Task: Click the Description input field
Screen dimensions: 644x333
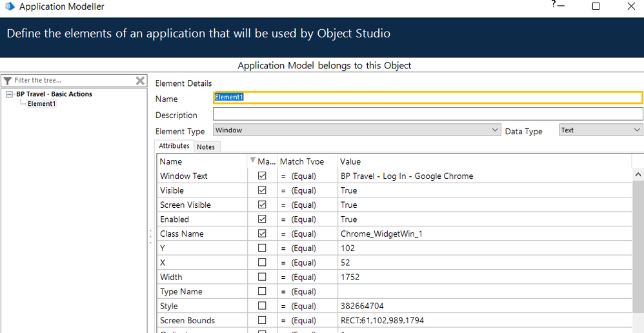Action: [428, 114]
